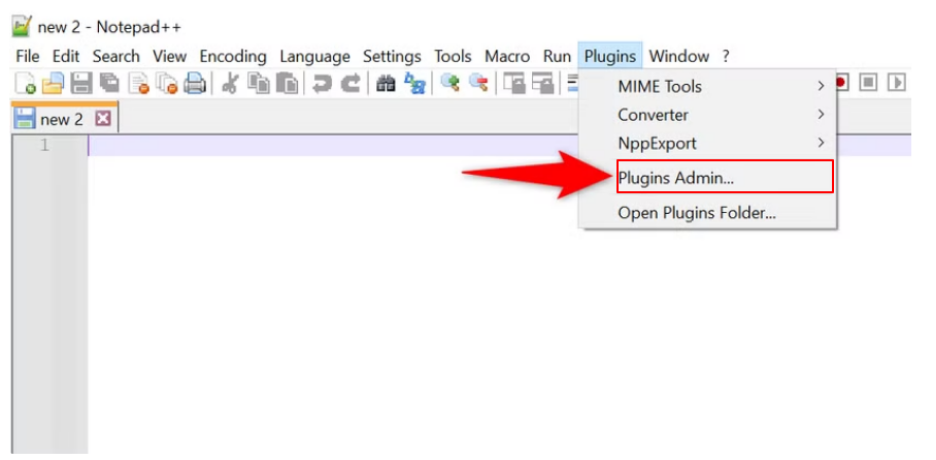Screen dimensions: 936x460
Task: Click the Undo arrow icon
Action: coord(322,84)
